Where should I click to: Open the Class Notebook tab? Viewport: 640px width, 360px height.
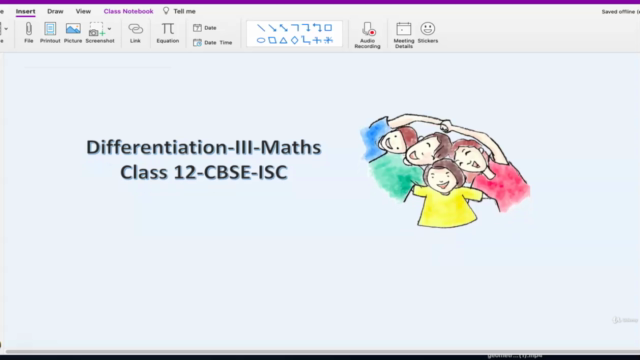(x=128, y=11)
